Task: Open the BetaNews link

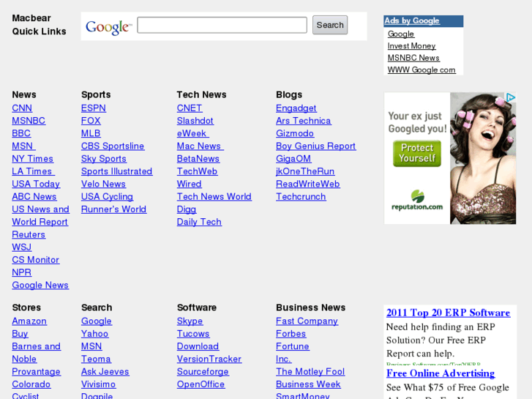Action: pos(198,159)
